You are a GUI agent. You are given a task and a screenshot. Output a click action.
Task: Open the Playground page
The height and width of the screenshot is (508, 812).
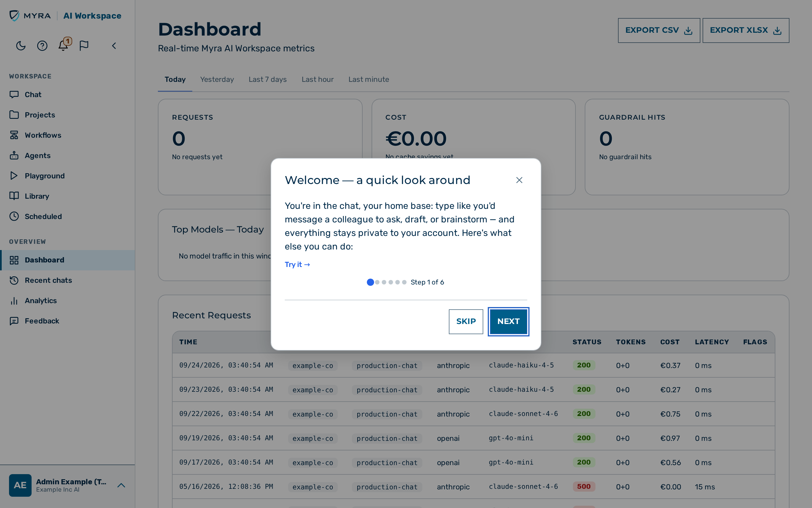(67, 176)
